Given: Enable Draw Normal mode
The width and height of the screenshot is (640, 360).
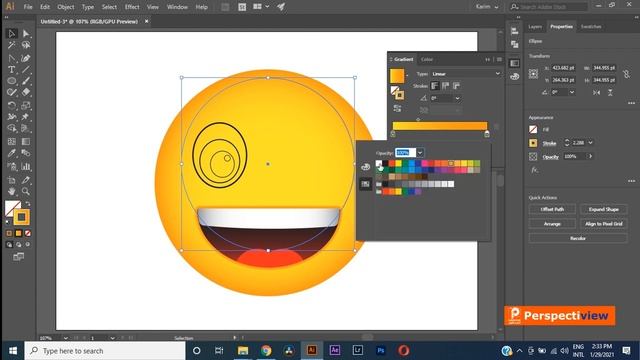Looking at the screenshot, I should pyautogui.click(x=9, y=245).
